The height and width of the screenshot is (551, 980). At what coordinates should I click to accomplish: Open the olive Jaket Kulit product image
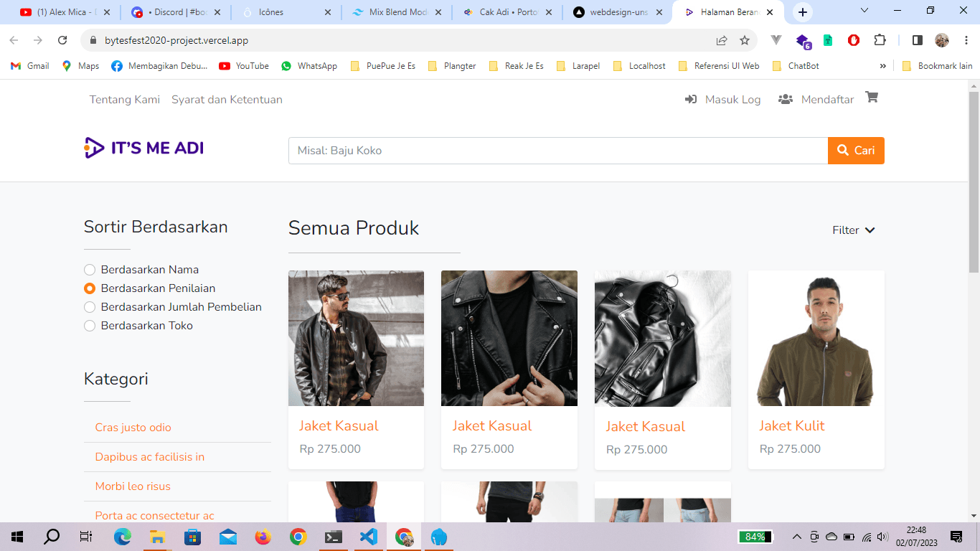coord(816,339)
